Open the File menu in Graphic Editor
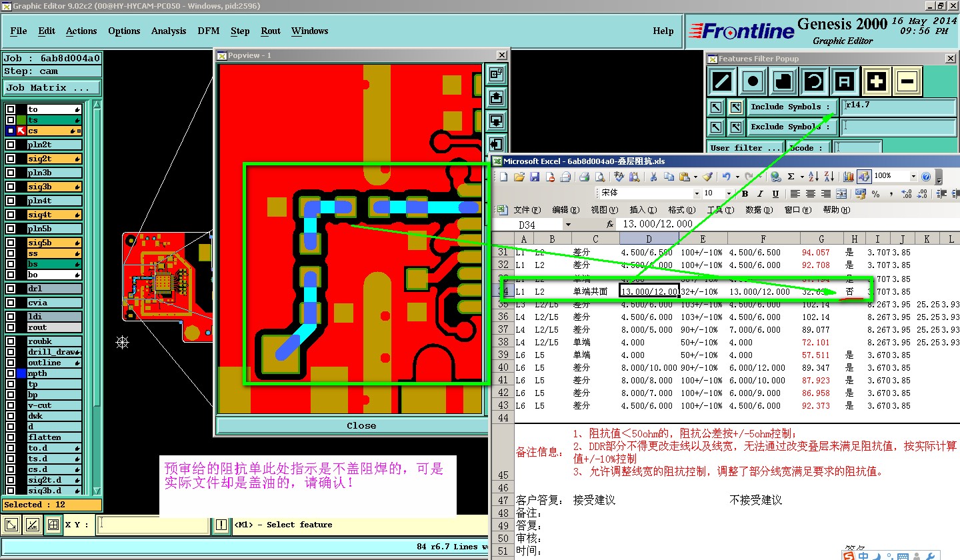This screenshot has width=960, height=560. (19, 31)
